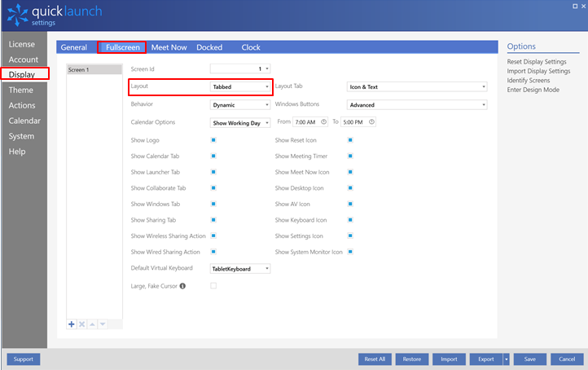The width and height of the screenshot is (588, 370).
Task: Open the Layout dropdown showing Tabbed
Action: coord(240,86)
